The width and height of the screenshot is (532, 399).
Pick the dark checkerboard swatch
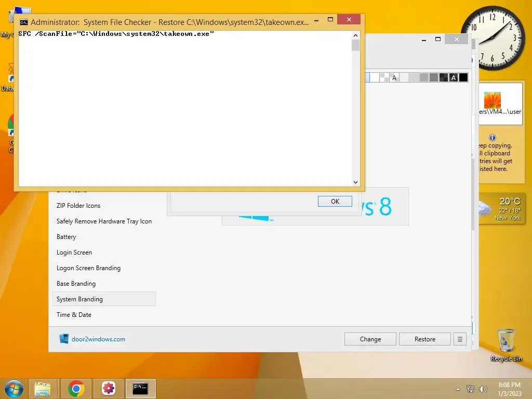(x=444, y=77)
